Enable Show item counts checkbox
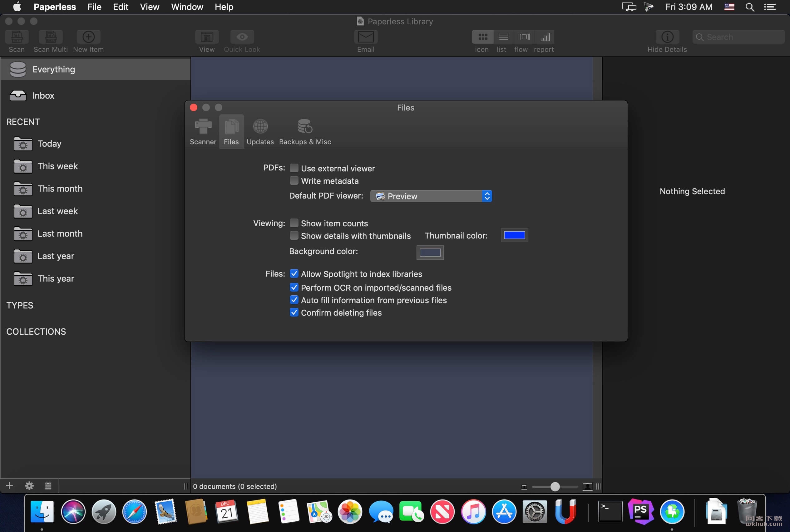Screen dimensions: 790x532 (294, 223)
